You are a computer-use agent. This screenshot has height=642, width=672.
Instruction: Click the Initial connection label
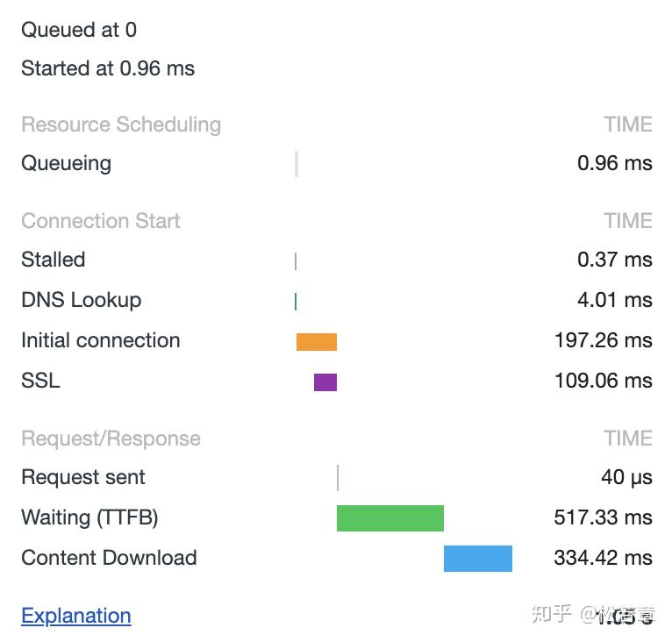click(x=100, y=340)
